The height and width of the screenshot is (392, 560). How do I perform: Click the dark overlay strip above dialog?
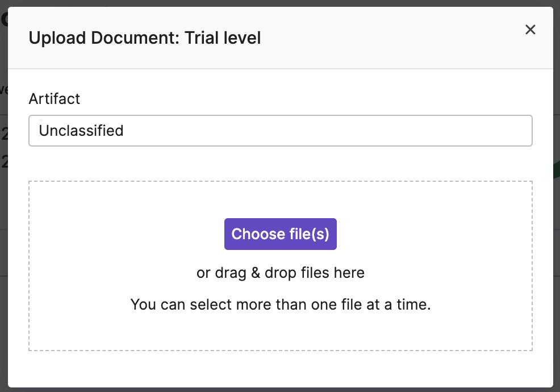pyautogui.click(x=281, y=3)
